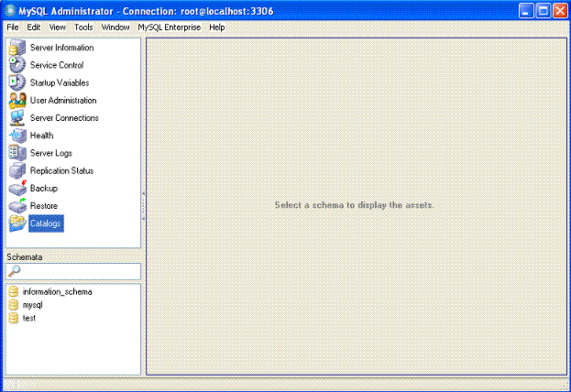Click the sidebar splitter collapse handle
This screenshot has width=571, height=392.
coord(143,206)
